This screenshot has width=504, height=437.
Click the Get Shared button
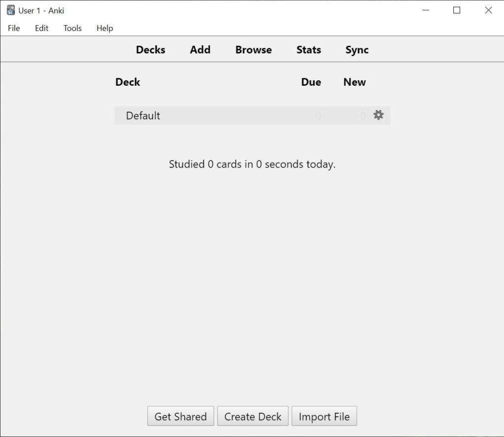tap(181, 416)
